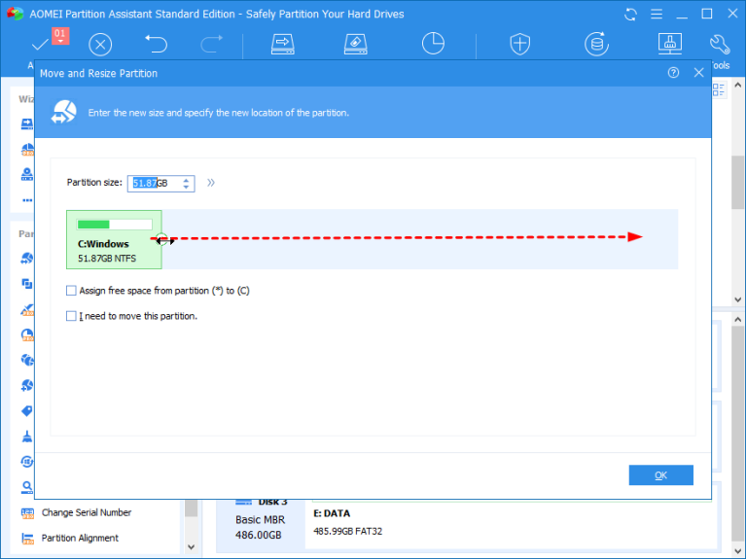Enable Assign free space from partition checkbox
Image resolution: width=747 pixels, height=560 pixels.
[x=71, y=291]
